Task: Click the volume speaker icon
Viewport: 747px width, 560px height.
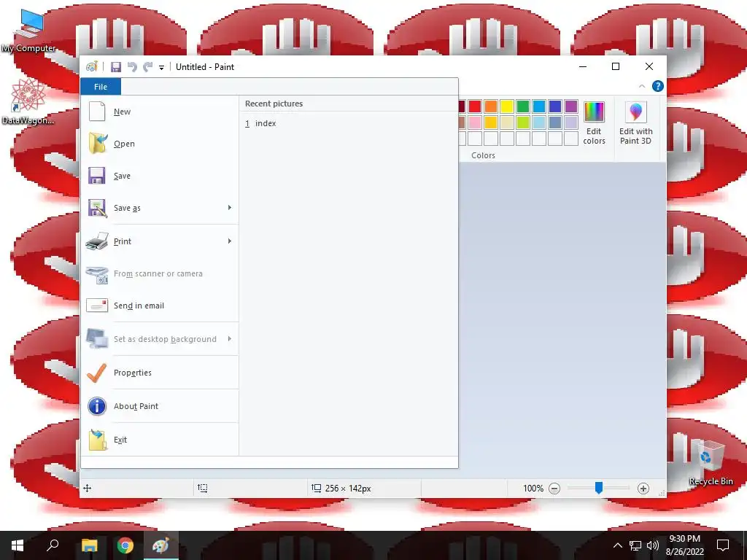Action: (x=653, y=545)
